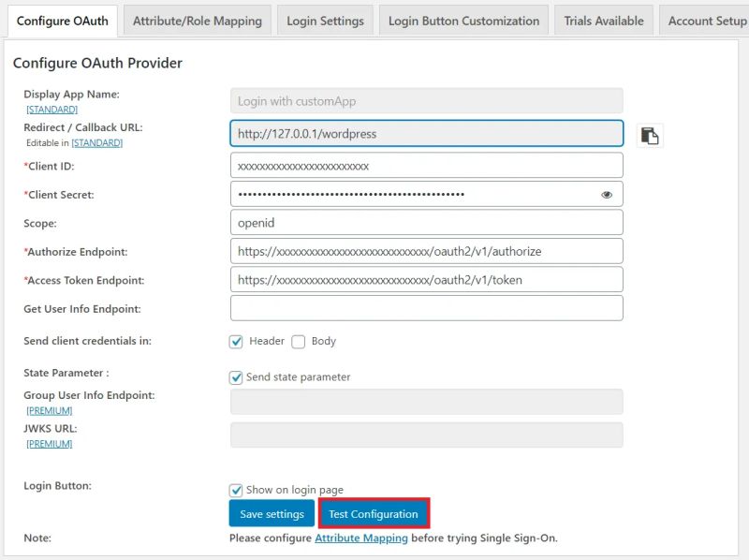Copy the Redirect/Callback URL
The width and height of the screenshot is (749, 560).
click(x=650, y=135)
